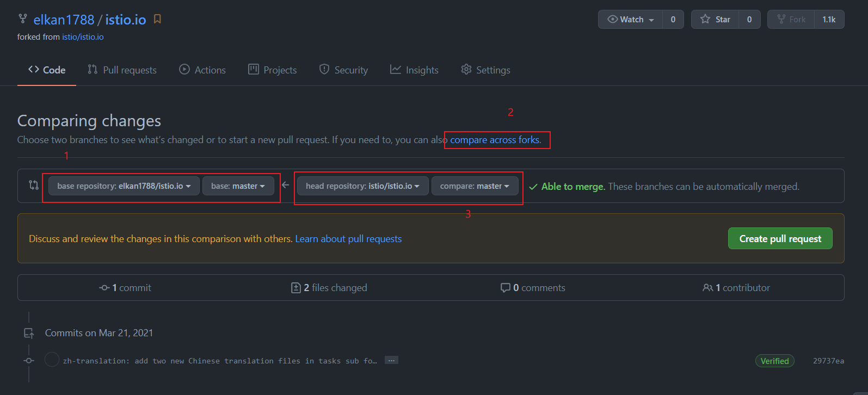Image resolution: width=868 pixels, height=395 pixels.
Task: Open the Actions tab
Action: click(202, 70)
